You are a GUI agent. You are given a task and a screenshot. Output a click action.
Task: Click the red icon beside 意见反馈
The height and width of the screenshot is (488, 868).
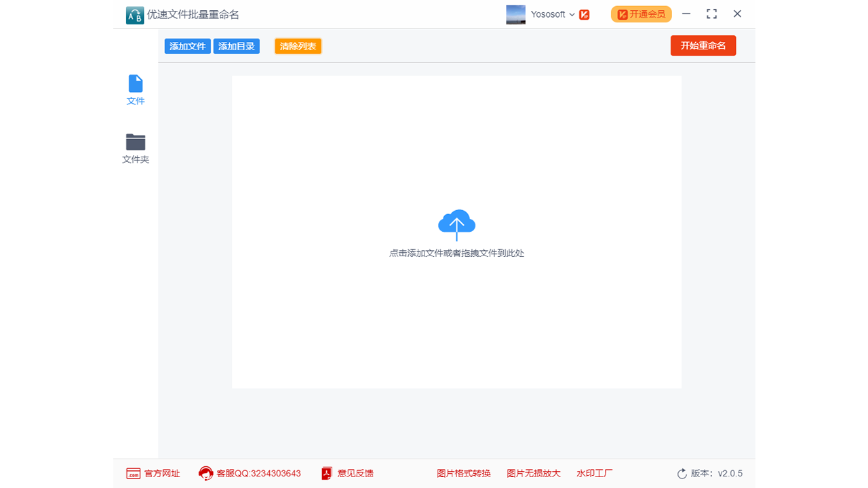[328, 473]
